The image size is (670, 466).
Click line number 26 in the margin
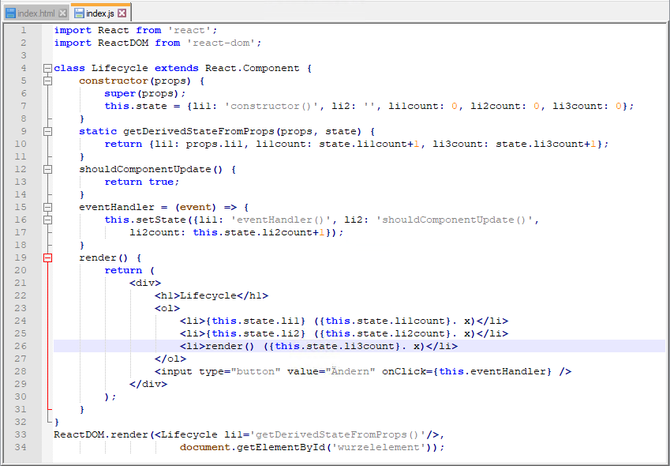tap(21, 346)
